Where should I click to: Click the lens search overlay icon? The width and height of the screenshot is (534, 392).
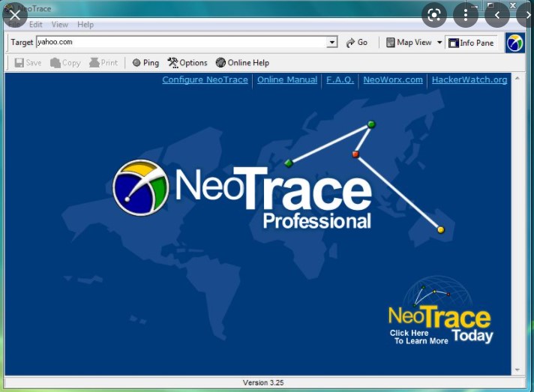point(433,15)
